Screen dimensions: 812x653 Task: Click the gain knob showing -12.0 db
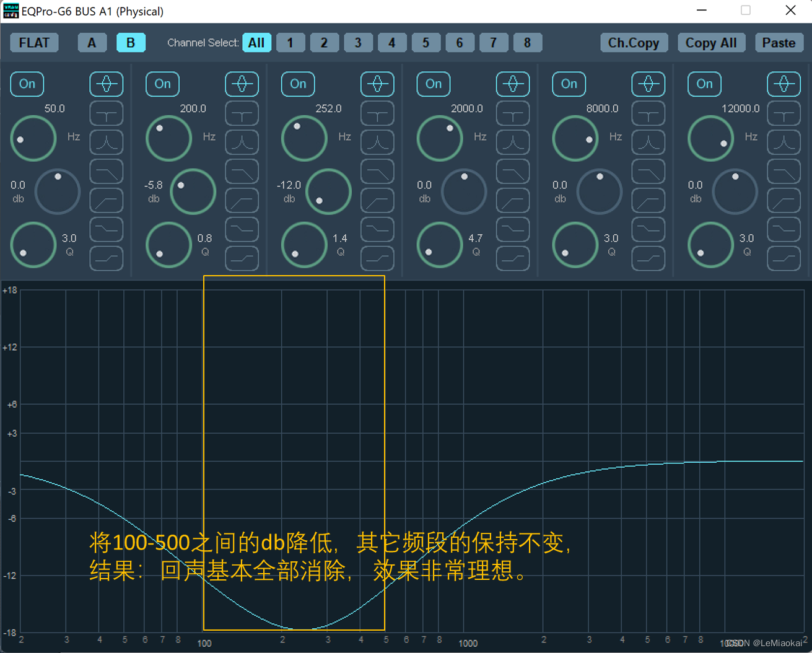[328, 191]
